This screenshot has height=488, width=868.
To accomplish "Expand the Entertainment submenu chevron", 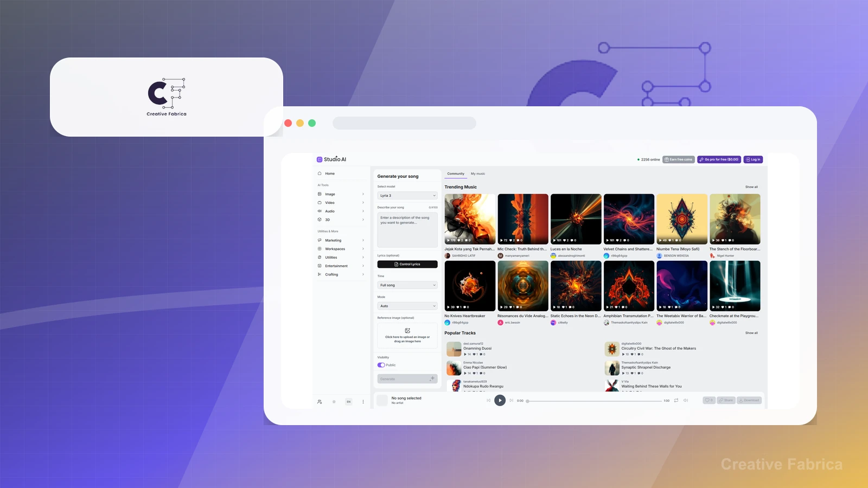I will coord(363,266).
